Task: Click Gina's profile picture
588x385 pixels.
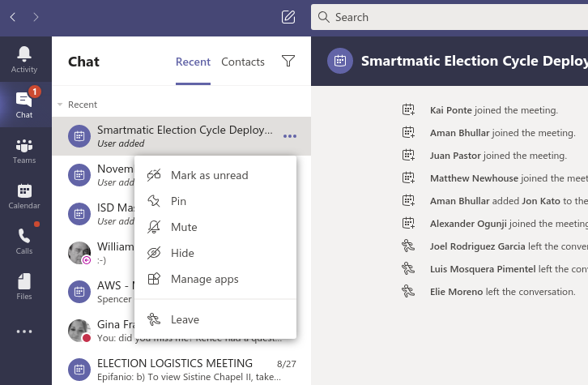Action: 79,331
